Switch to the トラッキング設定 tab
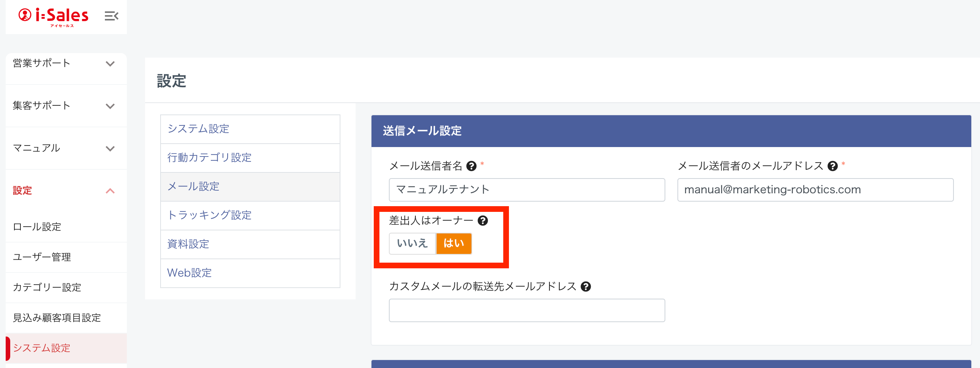980x368 pixels. (210, 215)
